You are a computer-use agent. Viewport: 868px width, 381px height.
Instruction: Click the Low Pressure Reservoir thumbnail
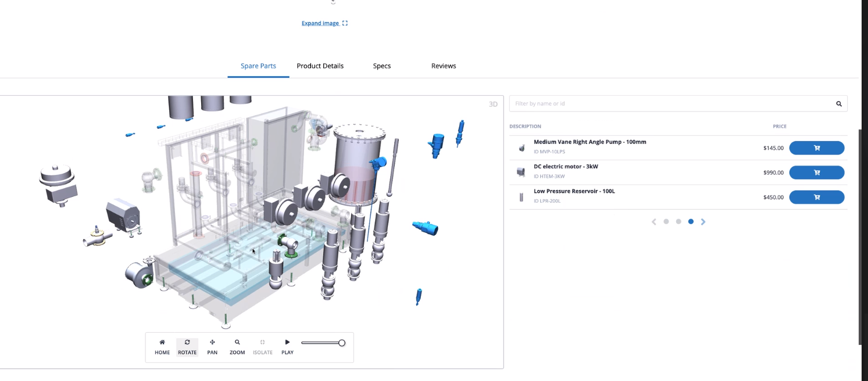521,197
